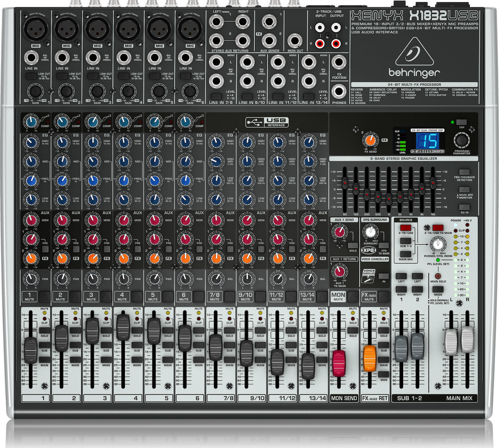
Task: Click the FBQ FEEDBACK DETECTION button
Action: point(465,172)
